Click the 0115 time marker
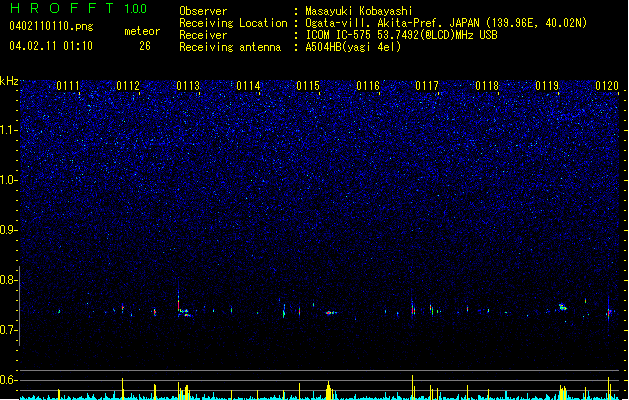The height and width of the screenshot is (400, 629). (x=308, y=86)
